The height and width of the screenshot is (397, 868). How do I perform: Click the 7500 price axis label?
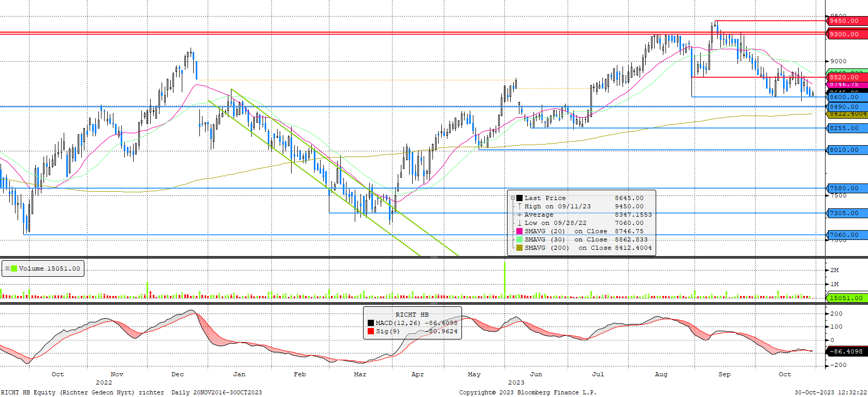click(838, 195)
